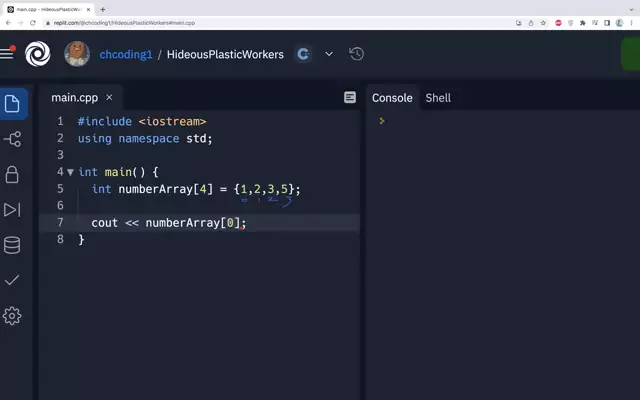Toggle the browser side panel icon
Viewport: 640px width, 400px height.
click(607, 23)
